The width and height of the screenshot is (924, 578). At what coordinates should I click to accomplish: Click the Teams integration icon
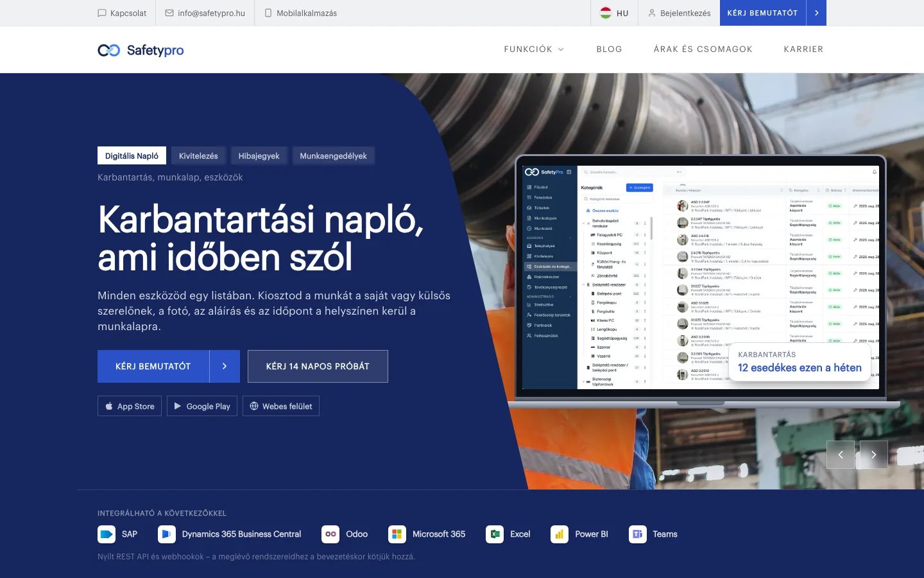638,534
